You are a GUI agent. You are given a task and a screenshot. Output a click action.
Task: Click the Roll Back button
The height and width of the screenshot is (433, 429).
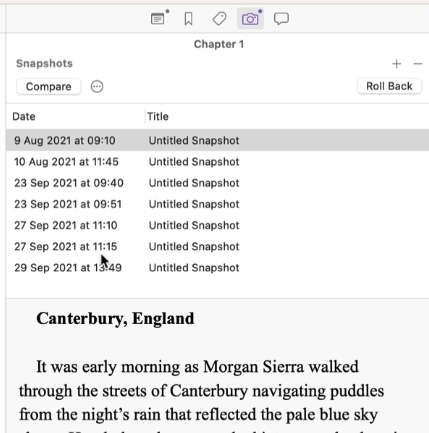point(389,86)
